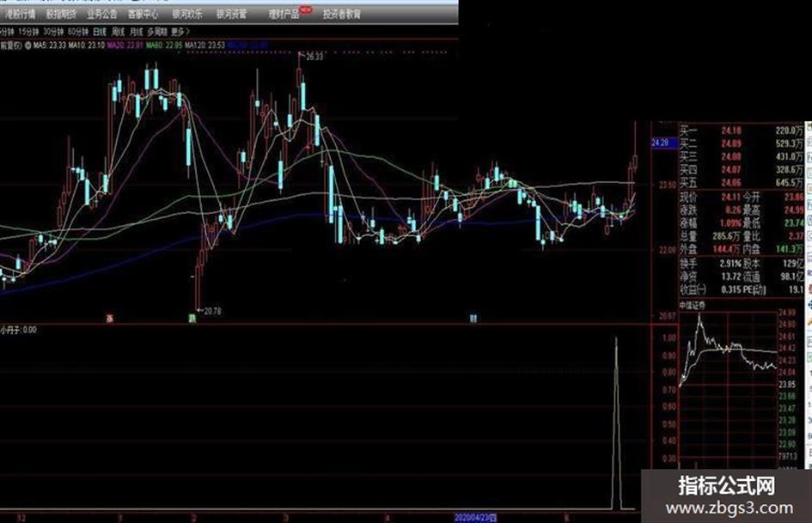Select the 日线 daily chart tab
The width and height of the screenshot is (812, 523).
[x=100, y=32]
